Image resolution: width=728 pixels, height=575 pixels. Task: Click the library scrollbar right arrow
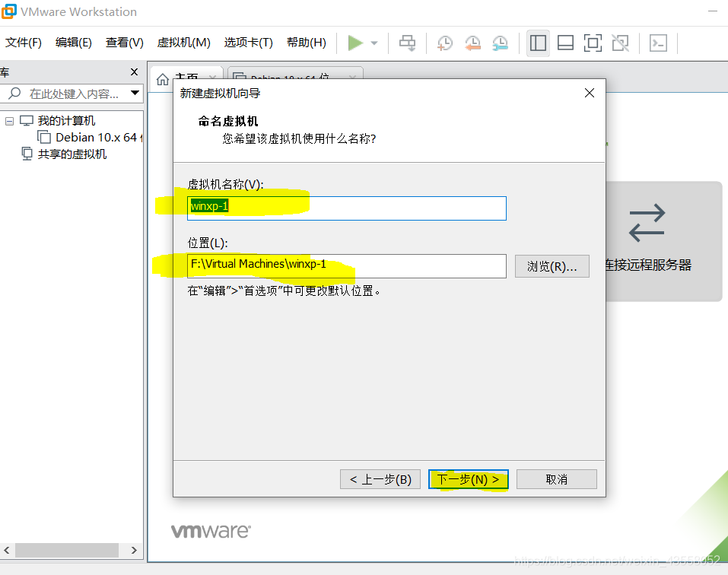point(134,550)
